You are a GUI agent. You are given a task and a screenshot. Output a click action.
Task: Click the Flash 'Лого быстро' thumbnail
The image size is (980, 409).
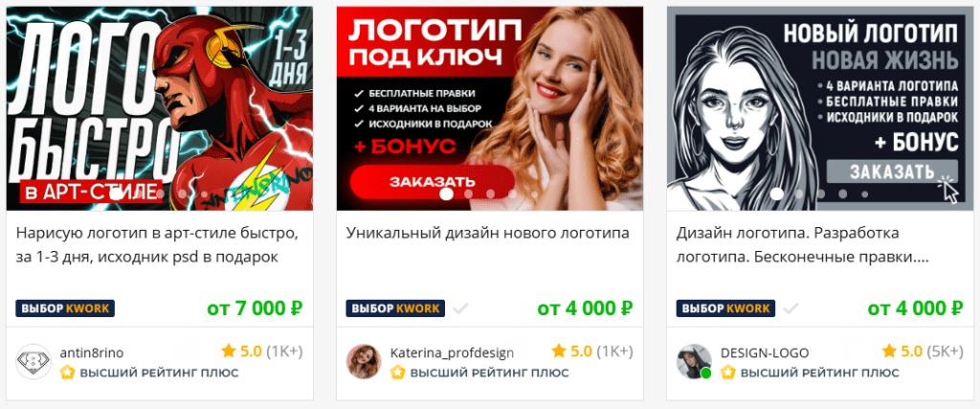(x=160, y=108)
